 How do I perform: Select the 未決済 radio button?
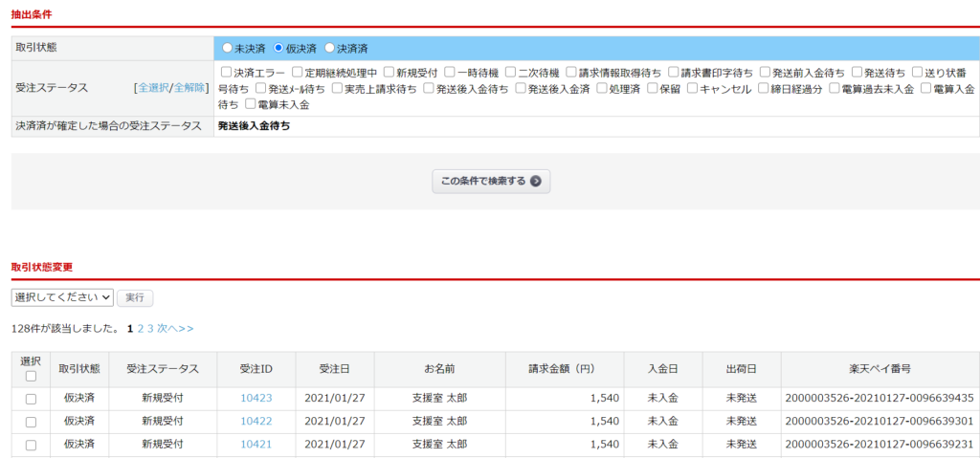[227, 48]
